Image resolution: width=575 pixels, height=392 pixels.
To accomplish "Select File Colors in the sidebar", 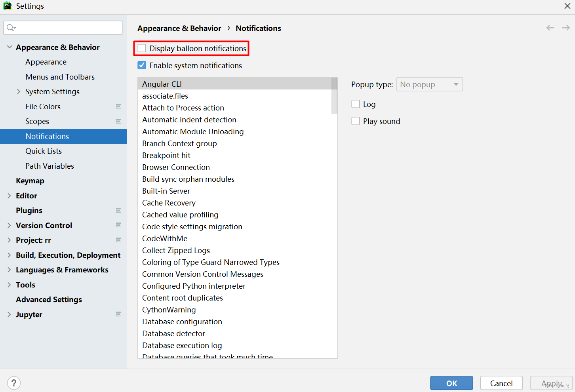I will coord(43,107).
